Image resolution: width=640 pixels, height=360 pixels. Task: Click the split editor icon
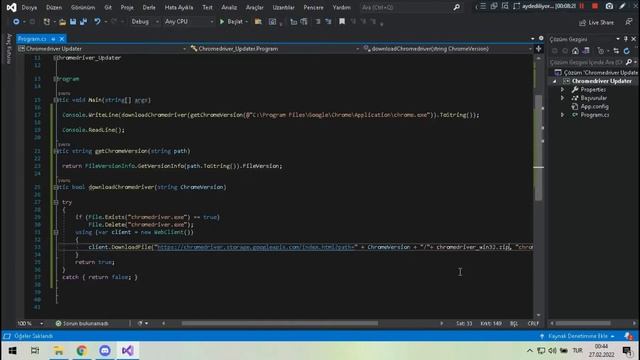click(x=538, y=49)
